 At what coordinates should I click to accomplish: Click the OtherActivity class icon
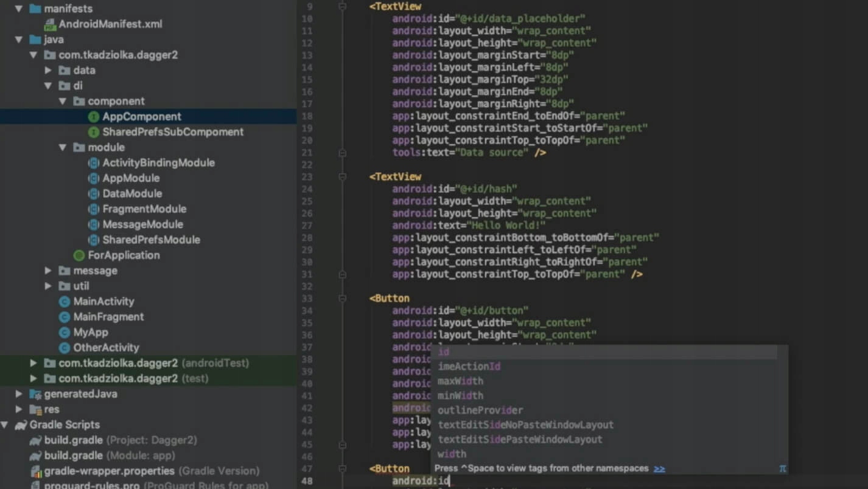[x=64, y=348]
